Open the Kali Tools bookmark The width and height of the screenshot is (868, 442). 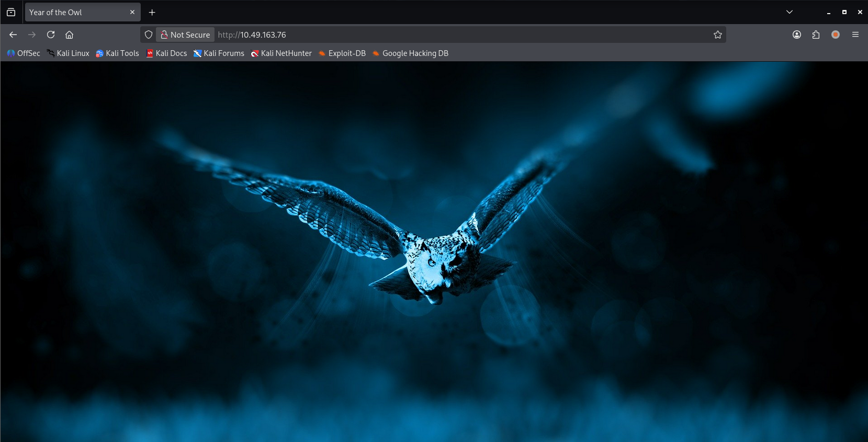[x=117, y=53]
